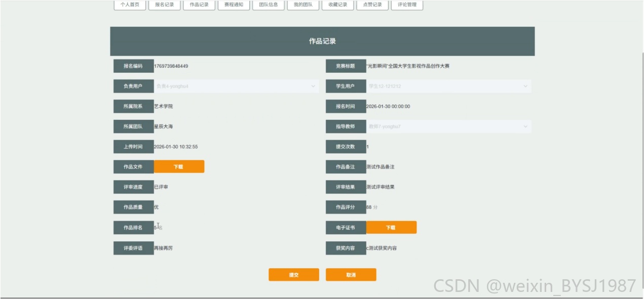Click the judge comment 再接再厉
Image resolution: width=644 pixels, height=299 pixels.
[163, 248]
